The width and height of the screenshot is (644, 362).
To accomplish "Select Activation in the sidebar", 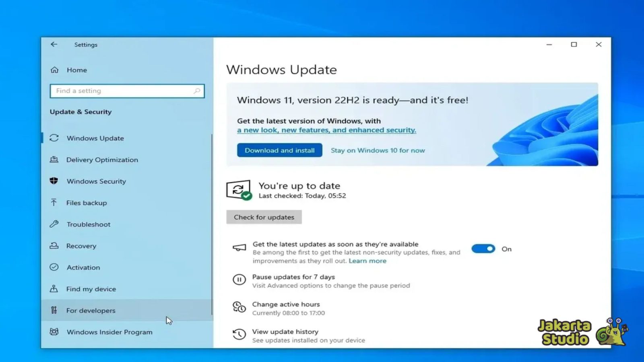I will 83,267.
